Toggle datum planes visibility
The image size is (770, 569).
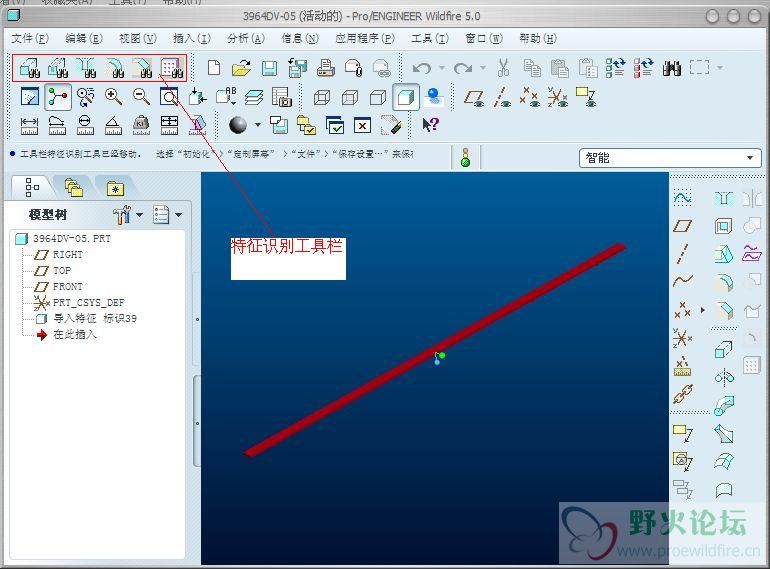pos(474,97)
